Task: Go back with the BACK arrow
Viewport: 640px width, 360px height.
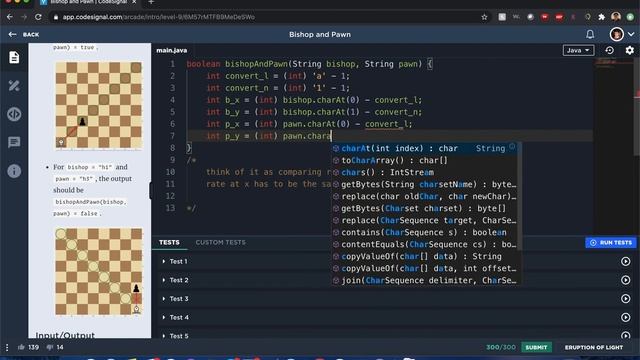Action: 24,35
